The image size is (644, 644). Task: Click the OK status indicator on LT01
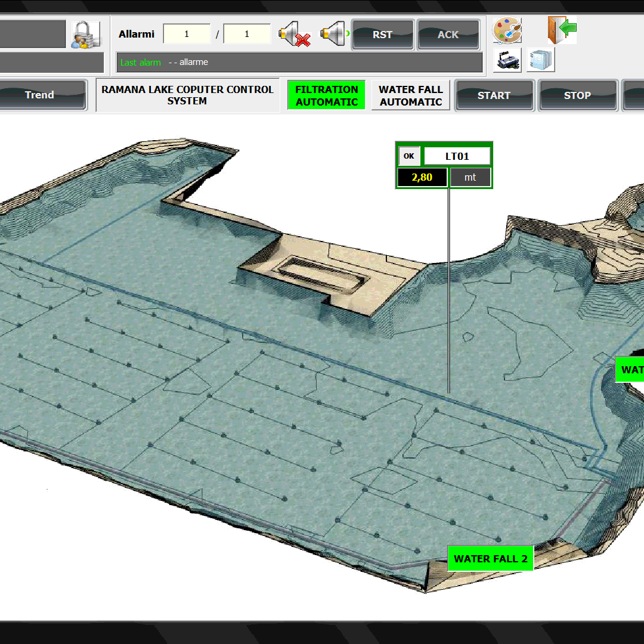point(409,156)
